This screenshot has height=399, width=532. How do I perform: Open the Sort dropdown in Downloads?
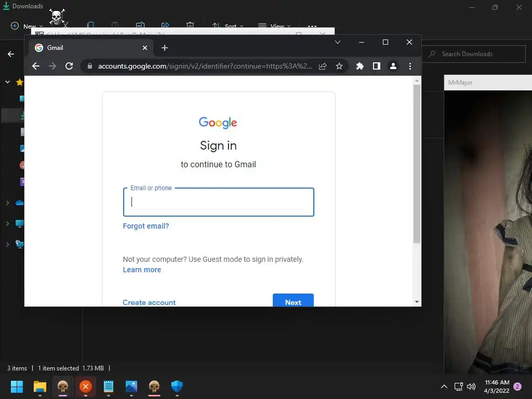(228, 26)
